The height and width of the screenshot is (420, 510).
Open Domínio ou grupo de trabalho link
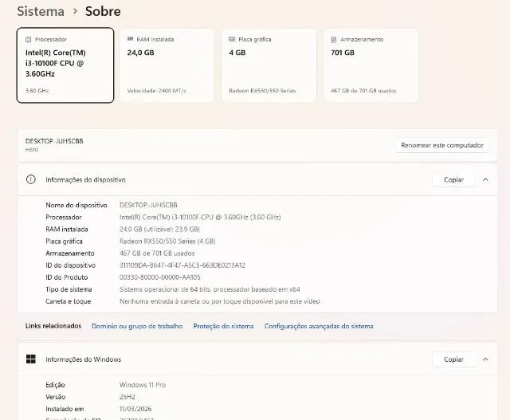pyautogui.click(x=137, y=326)
